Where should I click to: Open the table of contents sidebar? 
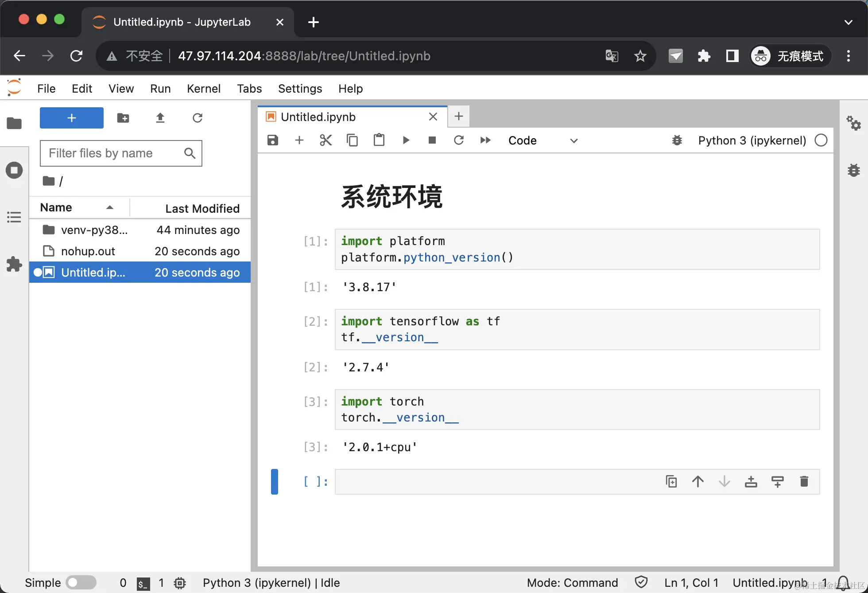14,217
